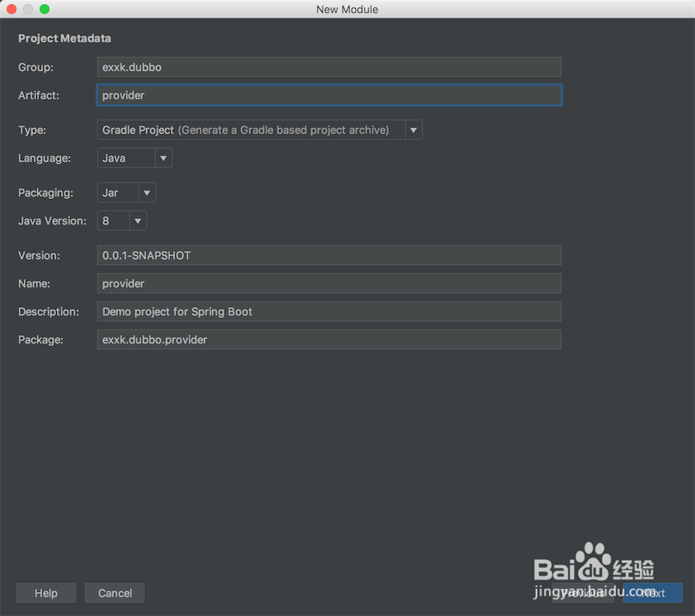Viewport: 695px width, 616px height.
Task: Open the Java Version dropdown arrow
Action: point(137,220)
